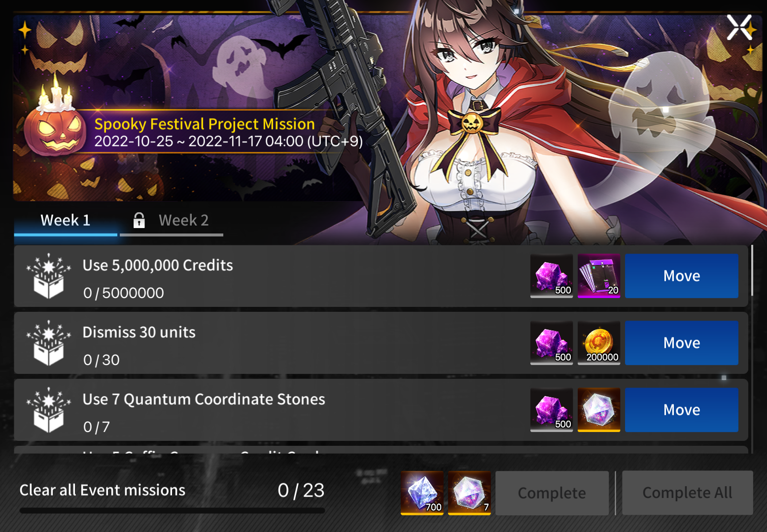767x532 pixels.
Task: Tap the 200000 credits coin reward
Action: [599, 343]
